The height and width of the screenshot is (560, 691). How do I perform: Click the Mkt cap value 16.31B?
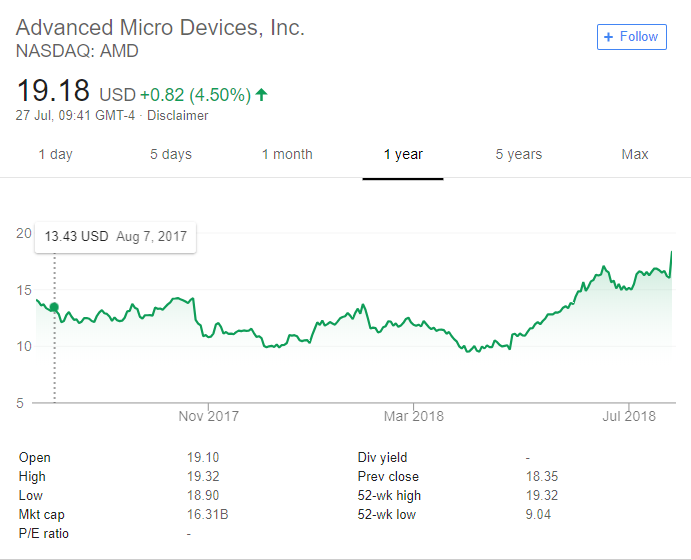click(x=209, y=514)
